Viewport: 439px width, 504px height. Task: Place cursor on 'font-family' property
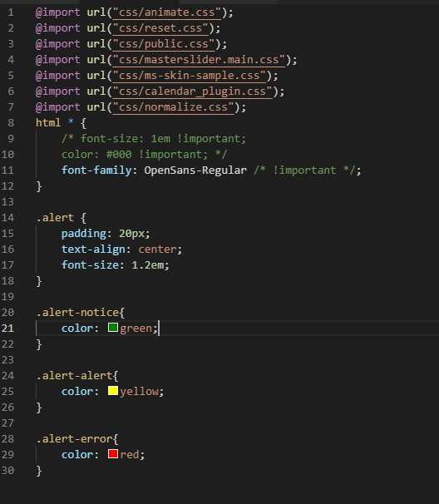tap(96, 170)
